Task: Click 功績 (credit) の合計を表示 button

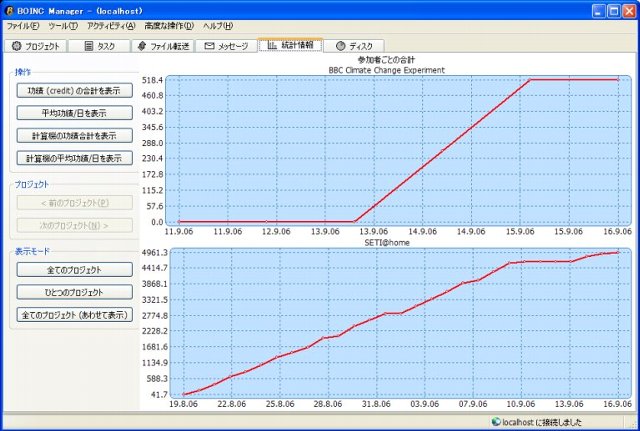Action: click(75, 91)
